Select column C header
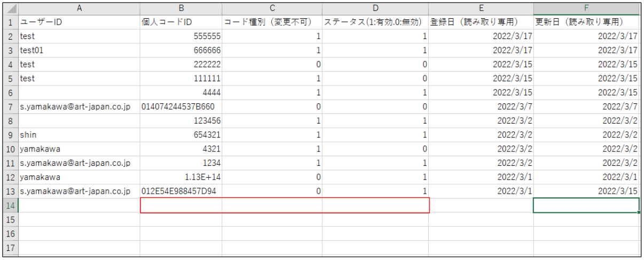The image size is (644, 260). tap(272, 9)
